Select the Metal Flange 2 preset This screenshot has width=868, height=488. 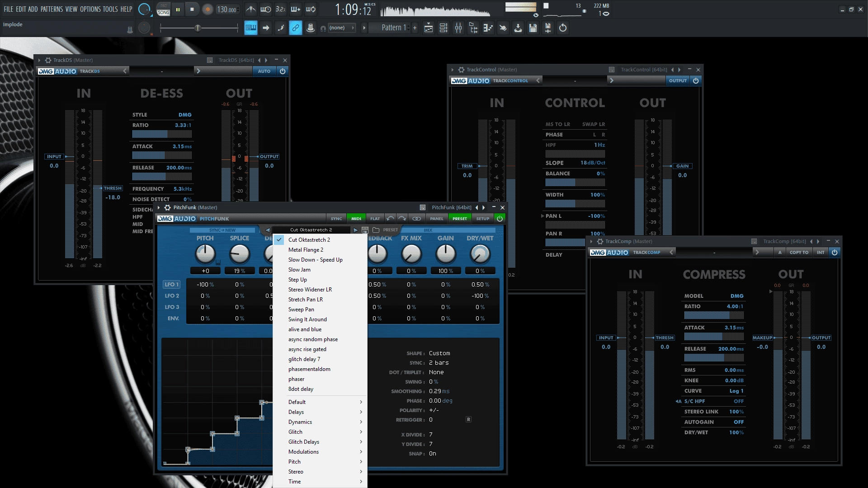pyautogui.click(x=320, y=250)
